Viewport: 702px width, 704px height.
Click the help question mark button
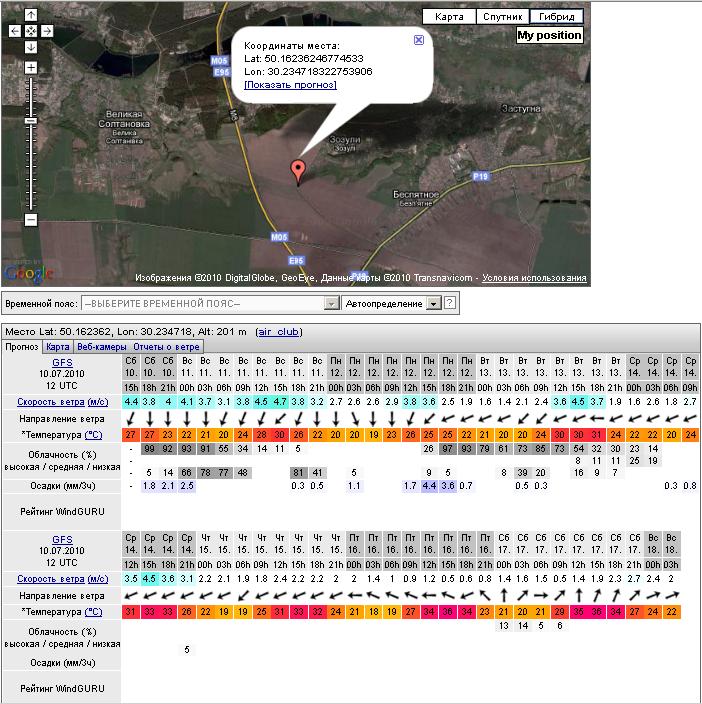tap(450, 303)
